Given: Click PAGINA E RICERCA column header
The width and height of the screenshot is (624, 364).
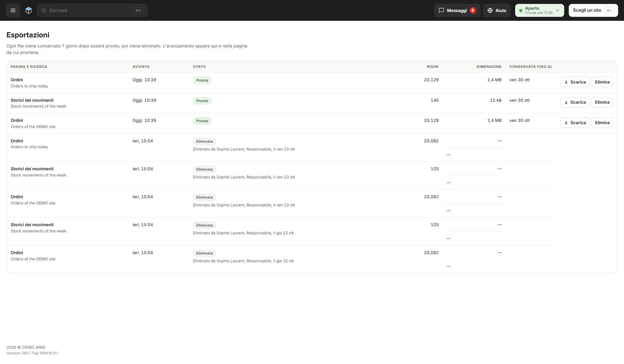Looking at the screenshot, I should (x=29, y=67).
